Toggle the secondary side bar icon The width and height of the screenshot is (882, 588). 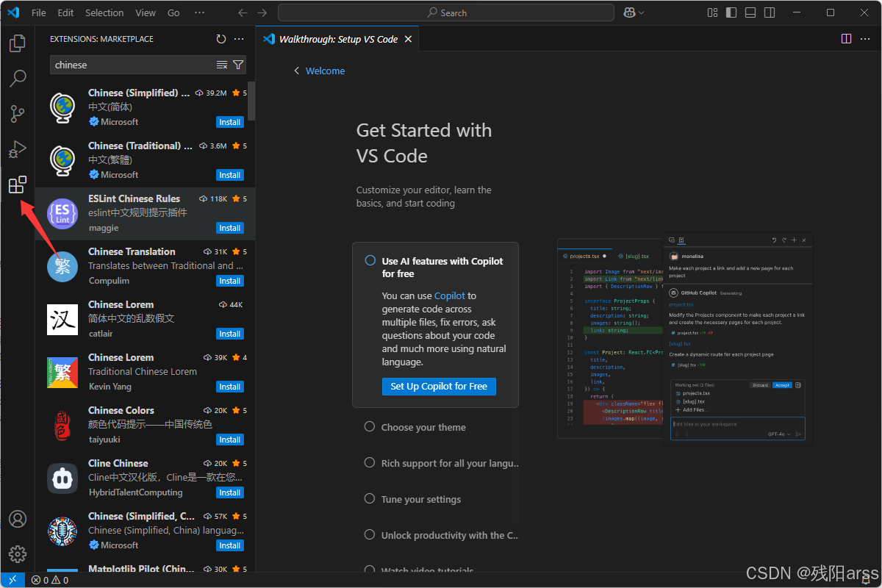point(770,12)
